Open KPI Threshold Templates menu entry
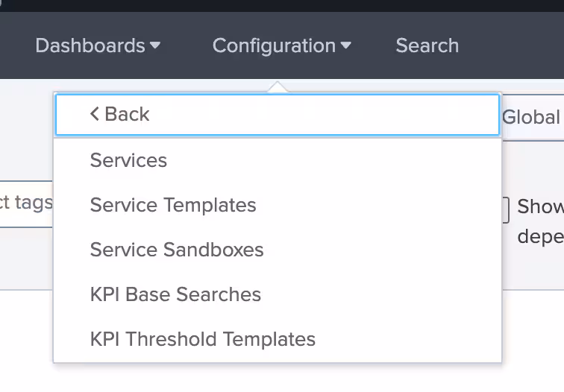The height and width of the screenshot is (392, 564). pos(203,339)
